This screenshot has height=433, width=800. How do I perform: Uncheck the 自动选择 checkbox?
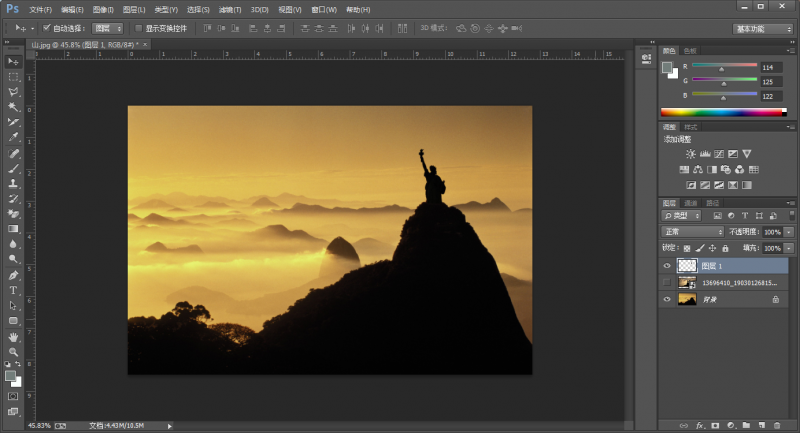[x=47, y=28]
